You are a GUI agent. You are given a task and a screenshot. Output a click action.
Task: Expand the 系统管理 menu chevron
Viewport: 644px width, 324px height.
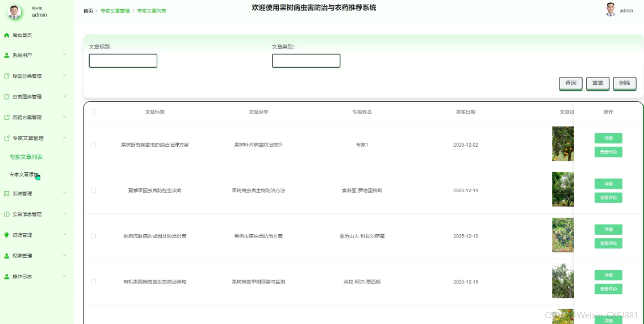(65, 193)
